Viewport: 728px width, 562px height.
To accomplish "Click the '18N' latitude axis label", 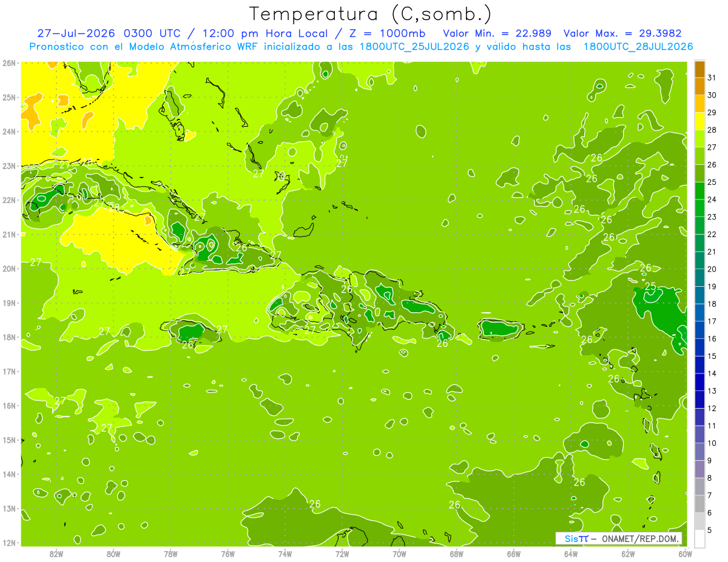I will coord(9,337).
